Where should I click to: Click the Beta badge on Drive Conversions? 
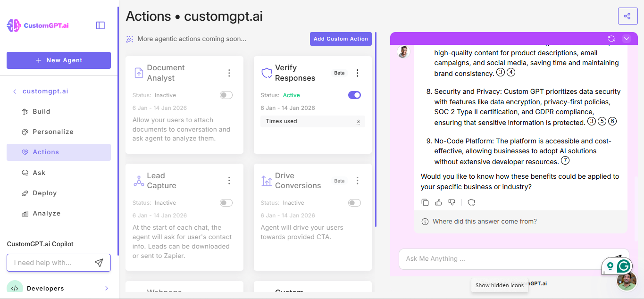point(339,181)
